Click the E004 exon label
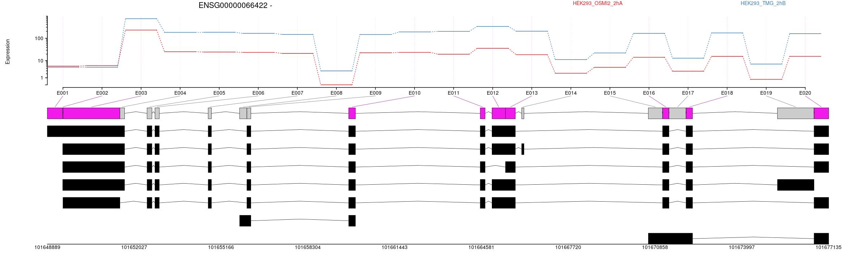The height and width of the screenshot is (253, 868). click(180, 93)
